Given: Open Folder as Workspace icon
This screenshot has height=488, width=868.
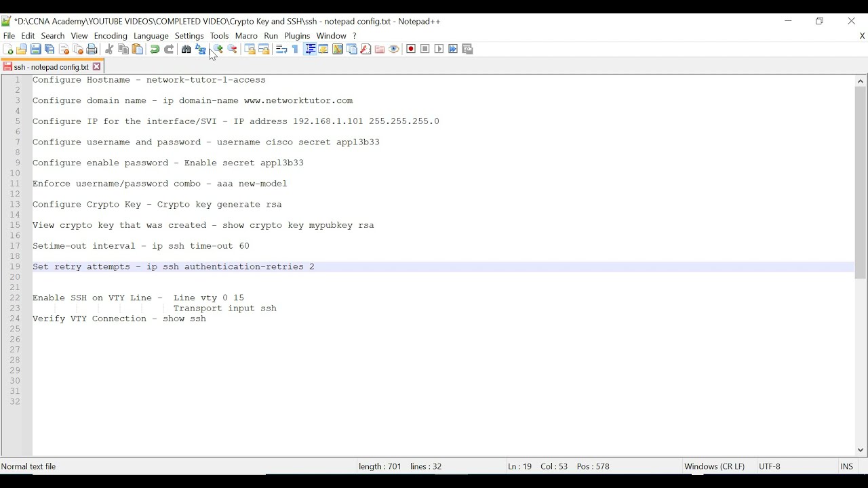Looking at the screenshot, I should pyautogui.click(x=380, y=49).
